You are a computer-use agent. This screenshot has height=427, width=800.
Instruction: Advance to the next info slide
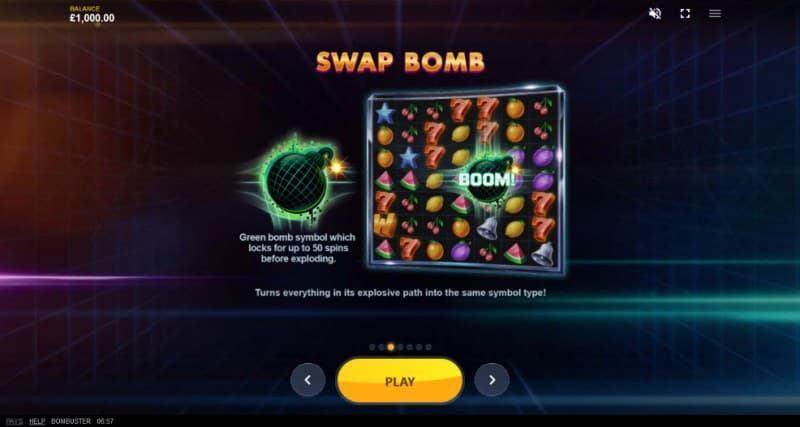492,380
